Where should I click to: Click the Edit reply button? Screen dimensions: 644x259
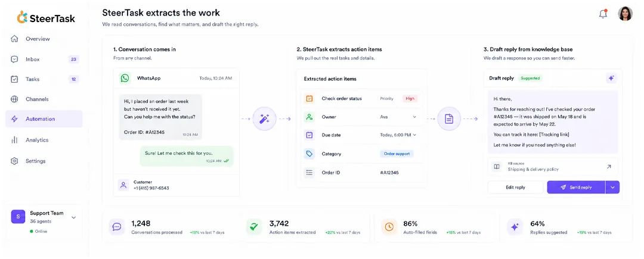(x=515, y=188)
